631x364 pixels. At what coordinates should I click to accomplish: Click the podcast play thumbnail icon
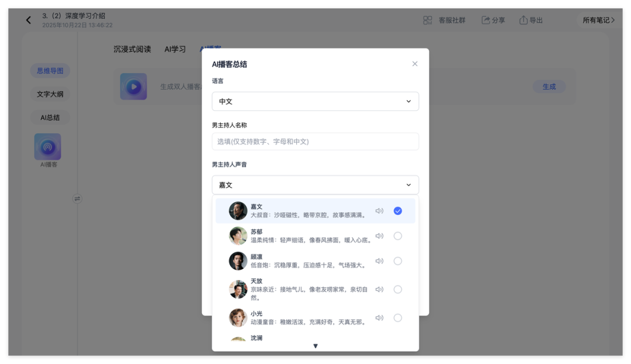(133, 86)
